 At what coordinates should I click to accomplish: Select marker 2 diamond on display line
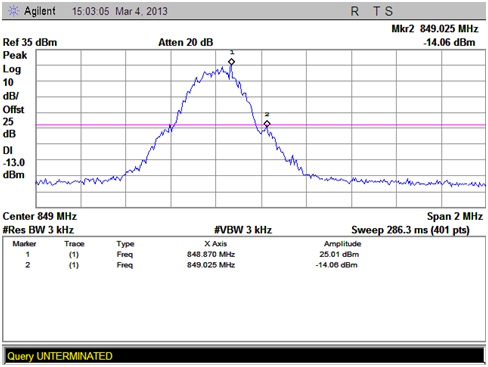click(267, 124)
